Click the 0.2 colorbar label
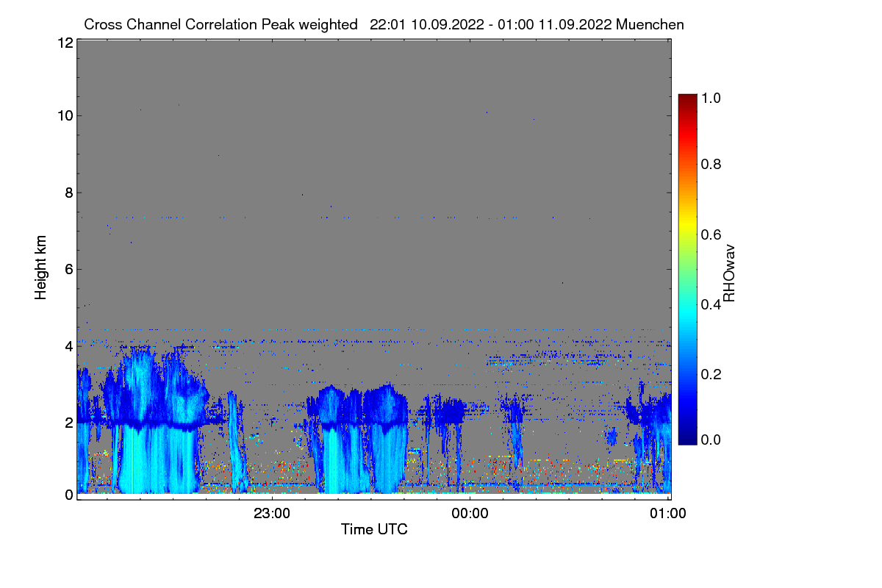 click(712, 373)
